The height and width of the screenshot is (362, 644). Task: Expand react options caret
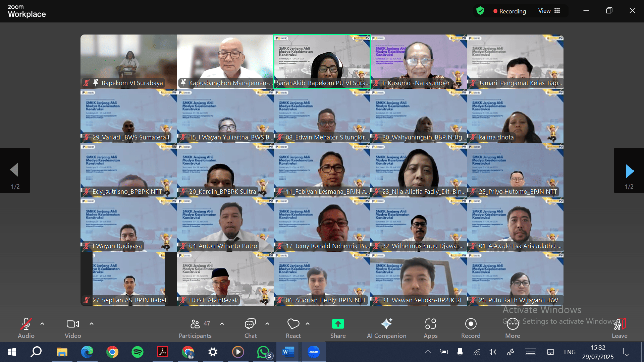[x=308, y=324]
